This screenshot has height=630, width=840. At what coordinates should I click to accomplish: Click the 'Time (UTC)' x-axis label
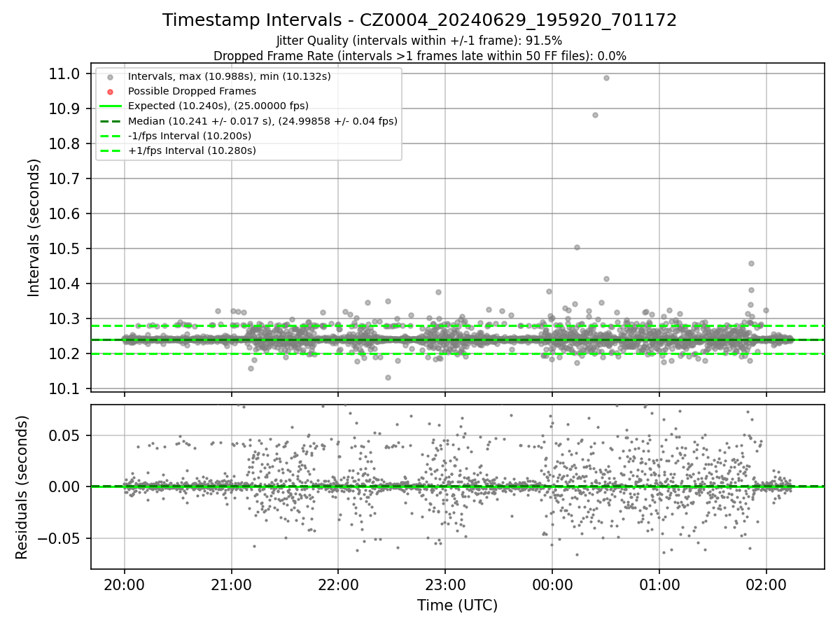[457, 605]
